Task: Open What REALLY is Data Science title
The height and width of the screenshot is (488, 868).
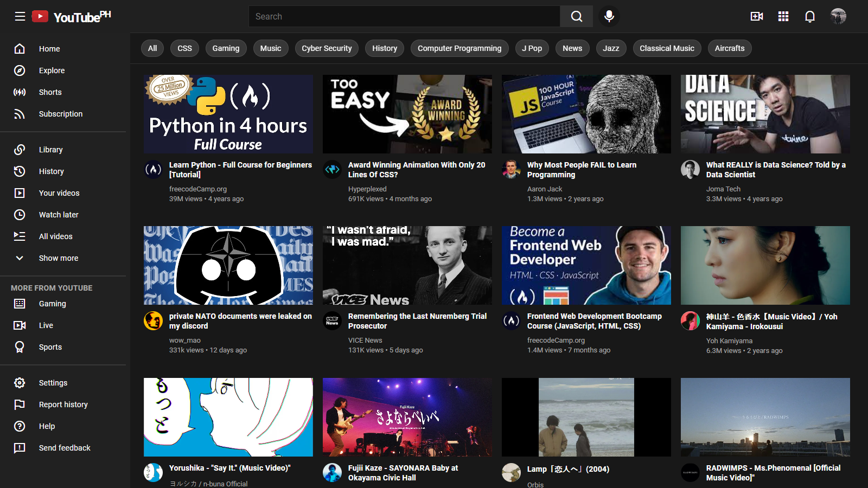Action: [776, 170]
